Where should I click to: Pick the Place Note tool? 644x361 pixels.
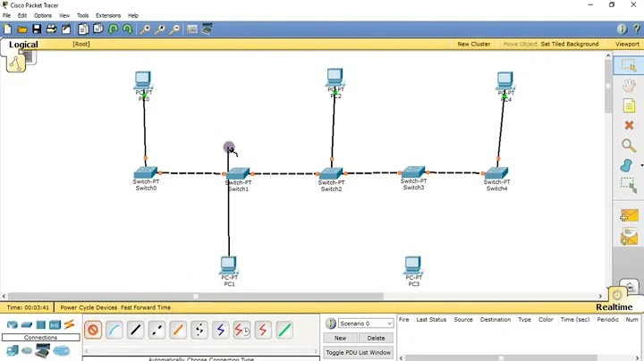pos(629,105)
